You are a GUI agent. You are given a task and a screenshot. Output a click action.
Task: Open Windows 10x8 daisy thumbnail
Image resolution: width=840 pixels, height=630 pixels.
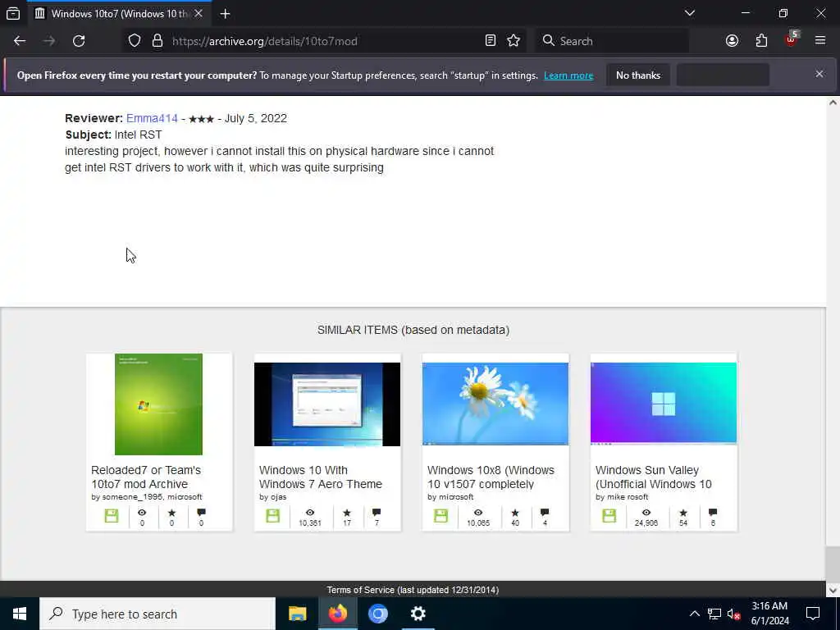point(495,404)
